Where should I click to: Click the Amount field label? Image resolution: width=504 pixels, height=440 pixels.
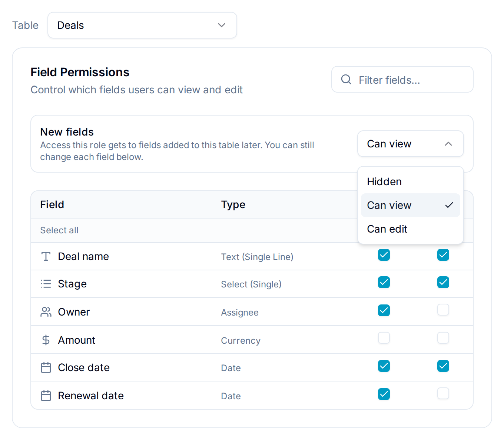pyautogui.click(x=77, y=340)
